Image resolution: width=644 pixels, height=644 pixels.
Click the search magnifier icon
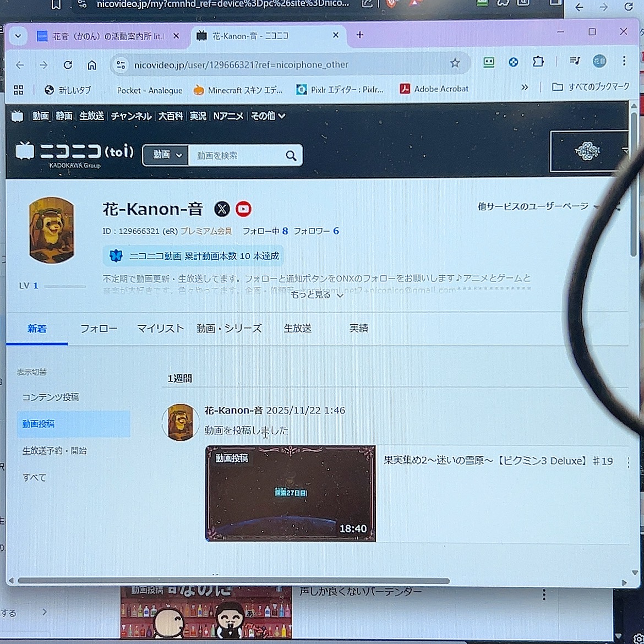coord(291,156)
